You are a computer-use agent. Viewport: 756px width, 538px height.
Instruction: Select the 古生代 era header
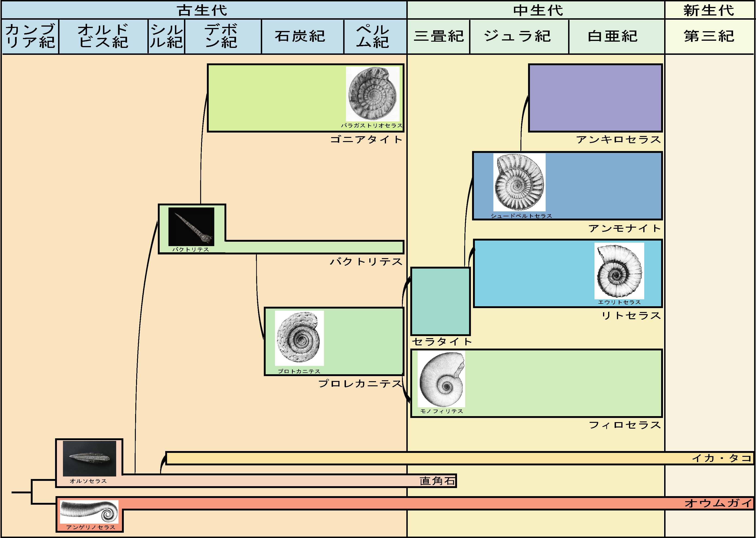pyautogui.click(x=202, y=10)
